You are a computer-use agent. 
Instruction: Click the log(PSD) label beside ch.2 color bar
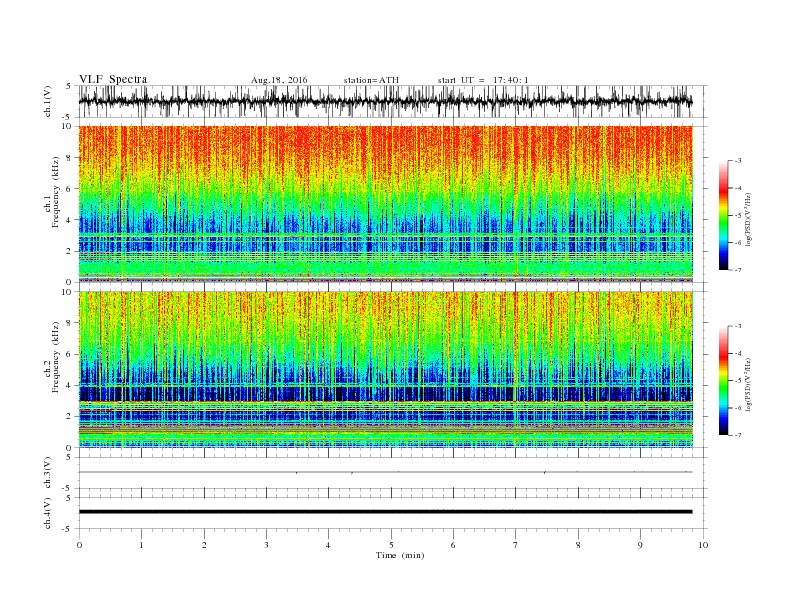[x=748, y=386]
